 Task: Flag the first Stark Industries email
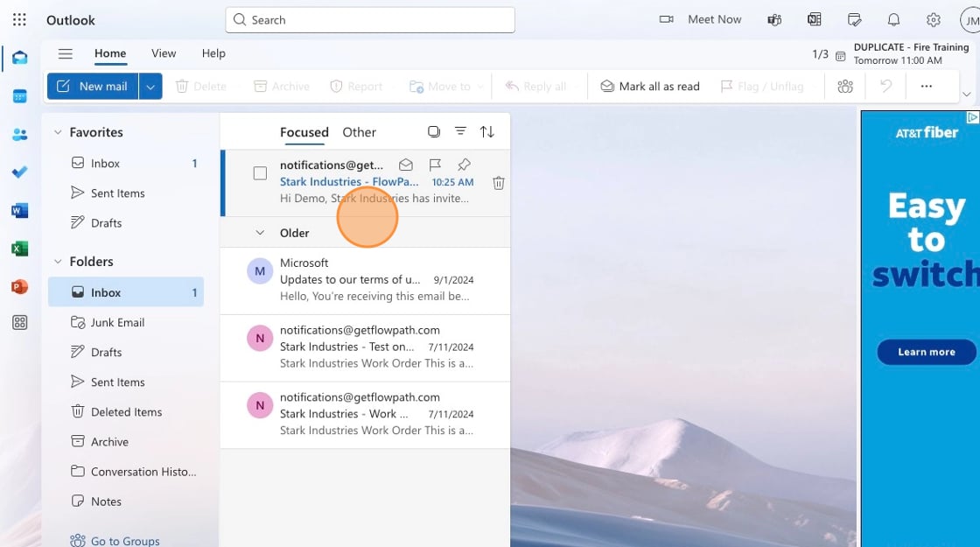pos(435,165)
